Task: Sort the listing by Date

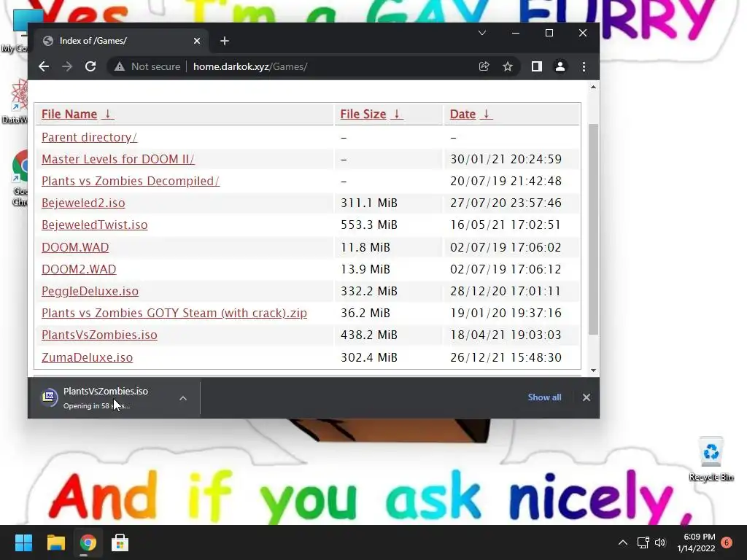Action: tap(462, 114)
